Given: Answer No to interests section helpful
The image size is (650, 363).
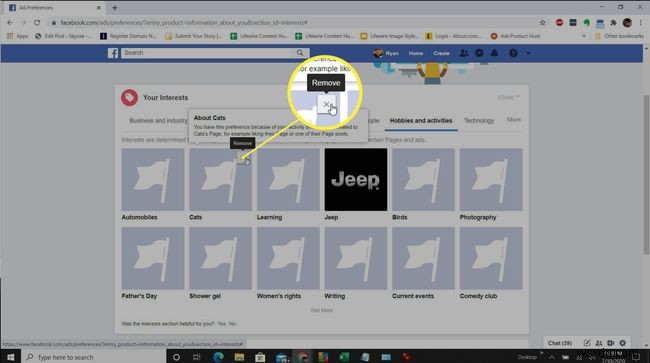Looking at the screenshot, I should coord(232,324).
